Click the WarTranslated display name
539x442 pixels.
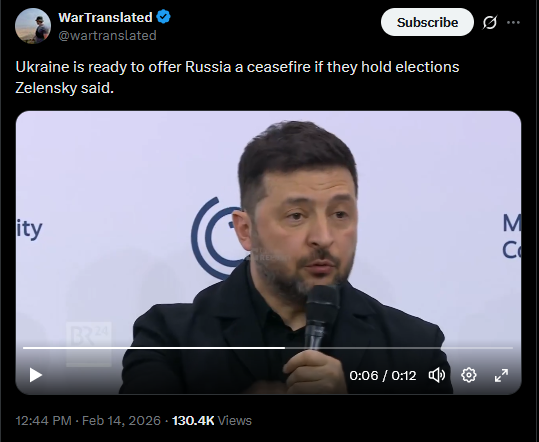pos(105,17)
